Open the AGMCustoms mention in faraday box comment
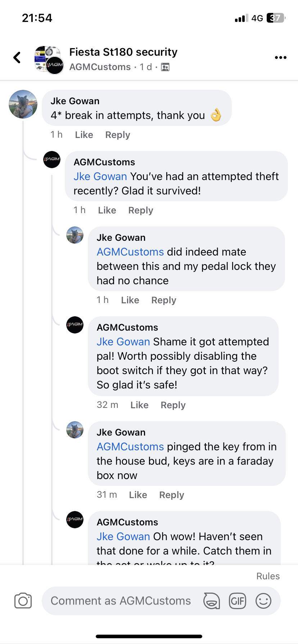Image resolution: width=298 pixels, height=644 pixels. (130, 447)
